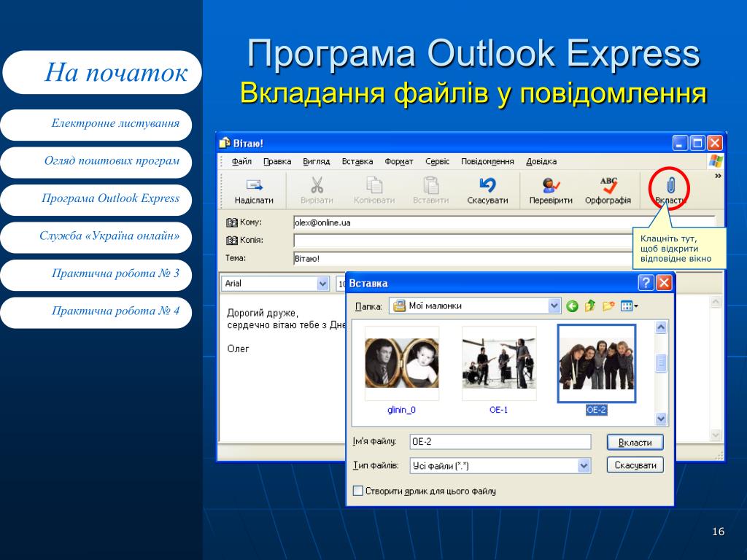Open Практична робота № 4 link

pos(96,312)
